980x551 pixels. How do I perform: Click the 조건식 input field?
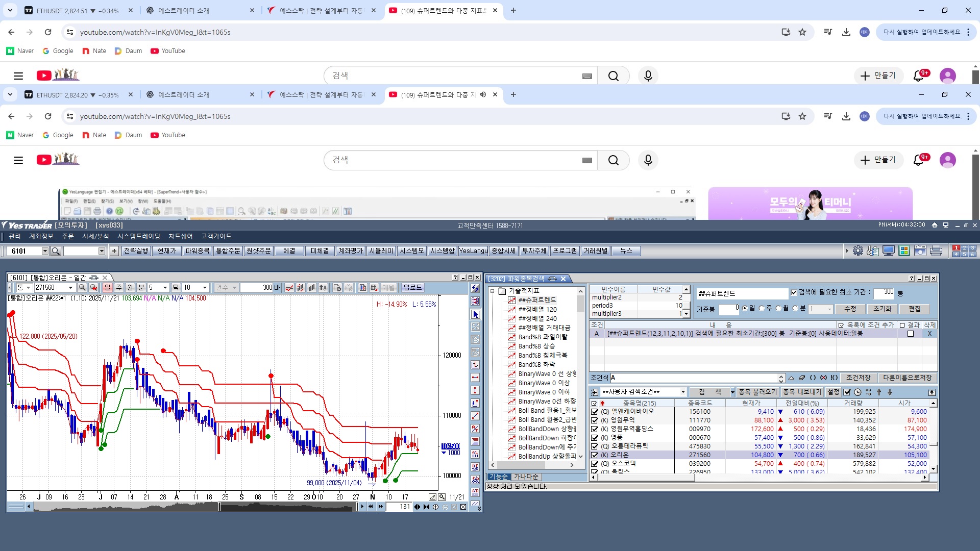pos(694,378)
